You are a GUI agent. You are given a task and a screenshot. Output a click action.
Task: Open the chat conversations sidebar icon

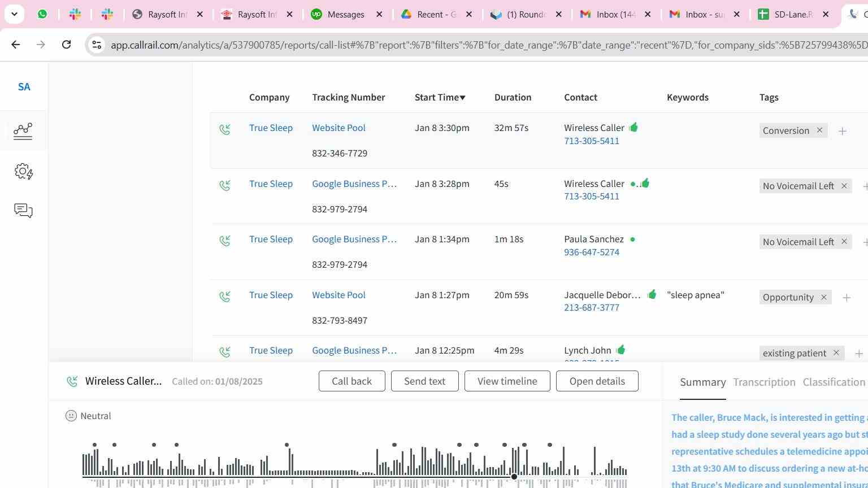tap(23, 211)
